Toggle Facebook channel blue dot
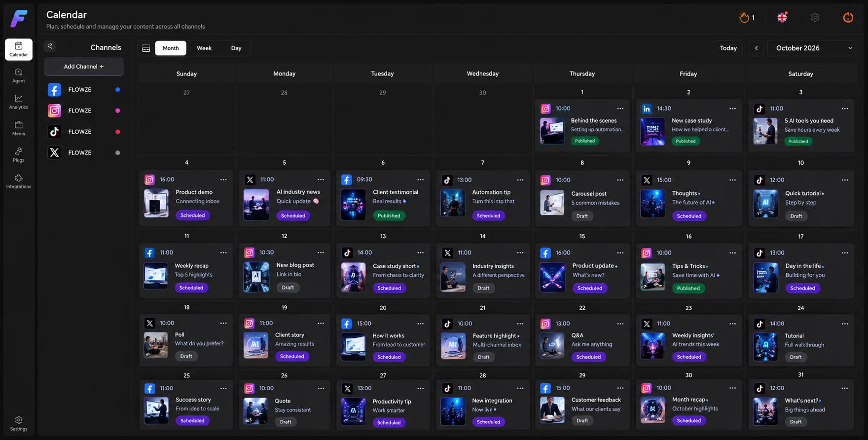Screen dimensions: 868x440 click(117, 90)
